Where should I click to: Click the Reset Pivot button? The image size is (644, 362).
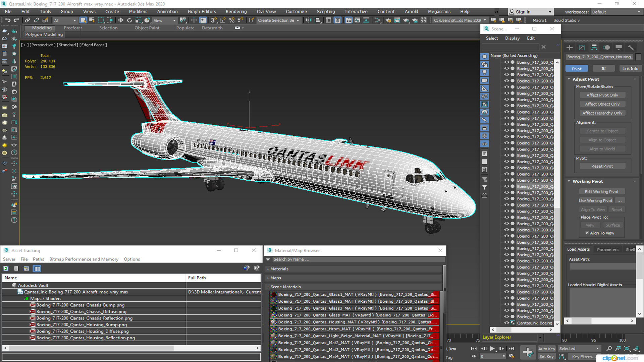602,166
